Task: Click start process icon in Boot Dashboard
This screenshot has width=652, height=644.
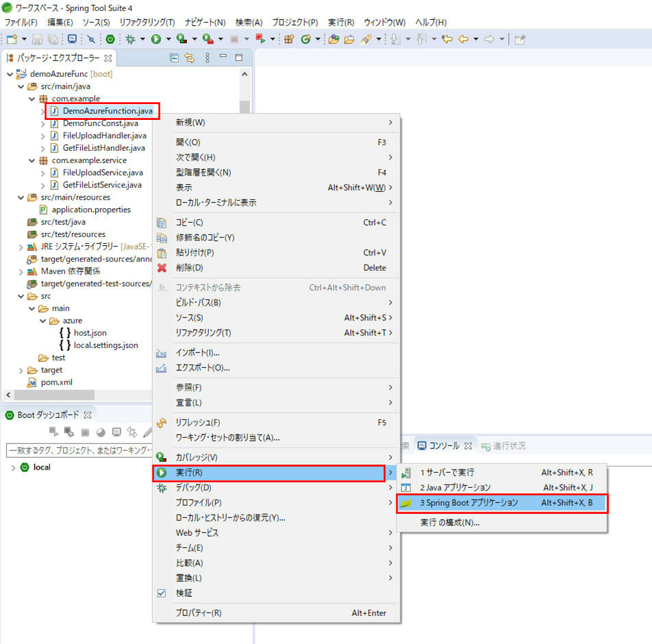Action: 53,432
